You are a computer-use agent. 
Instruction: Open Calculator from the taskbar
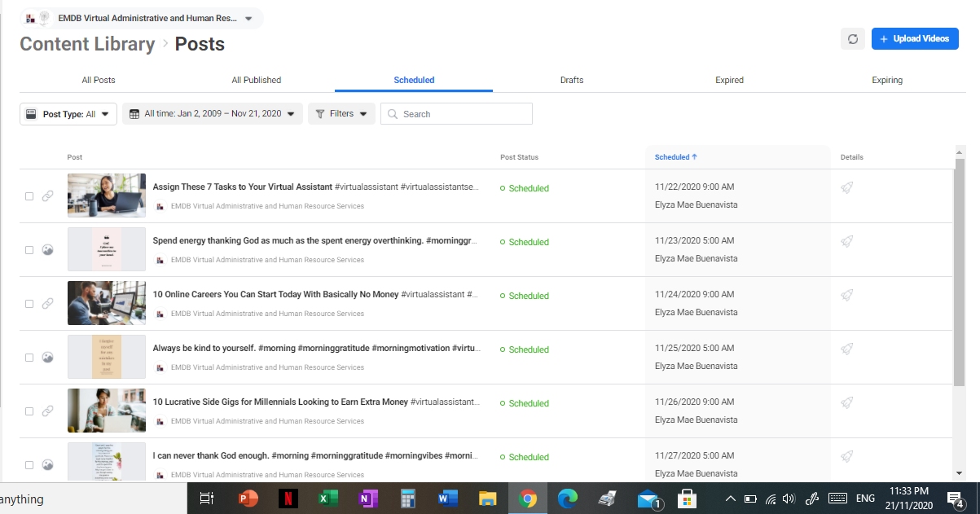(407, 499)
